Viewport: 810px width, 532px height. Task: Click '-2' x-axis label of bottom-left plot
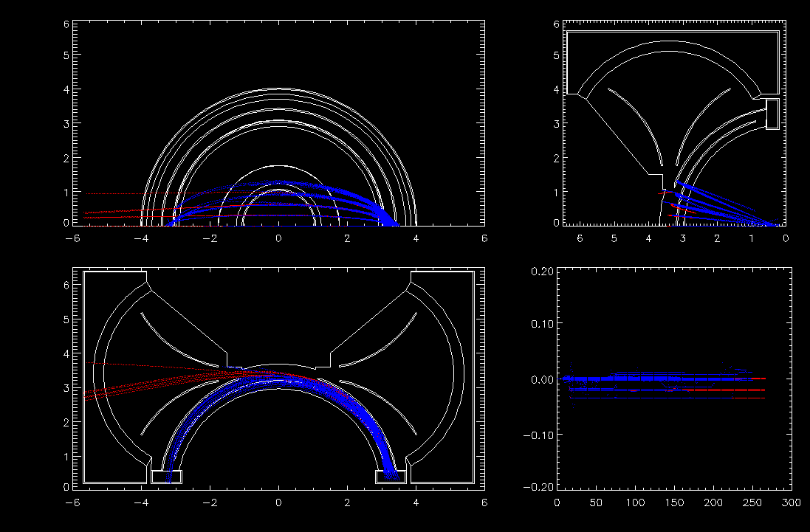click(x=210, y=502)
